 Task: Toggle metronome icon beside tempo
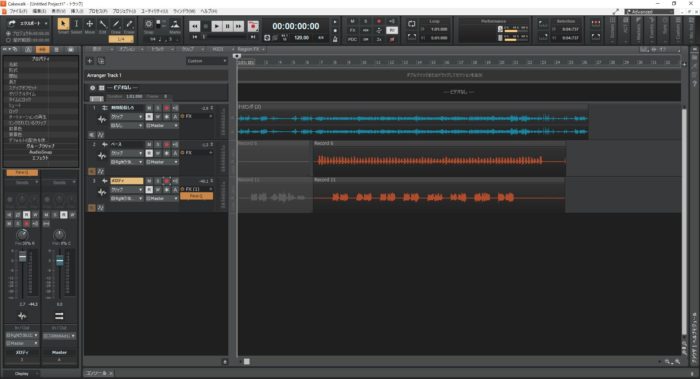pos(335,39)
